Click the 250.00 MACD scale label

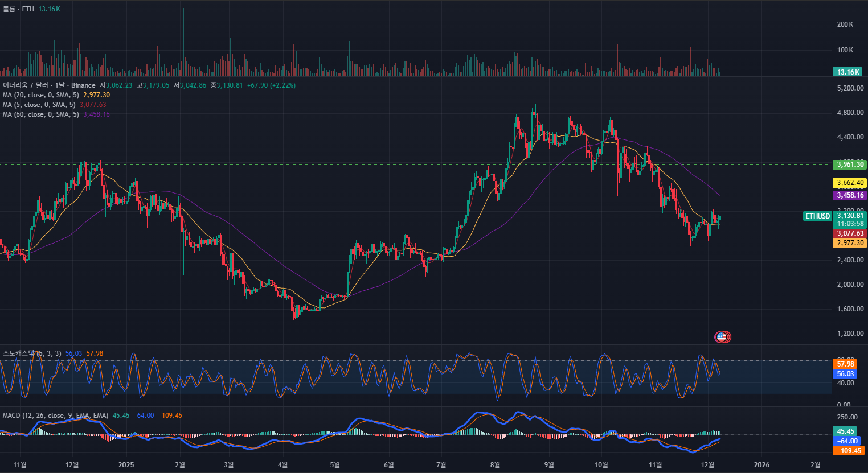tap(847, 417)
